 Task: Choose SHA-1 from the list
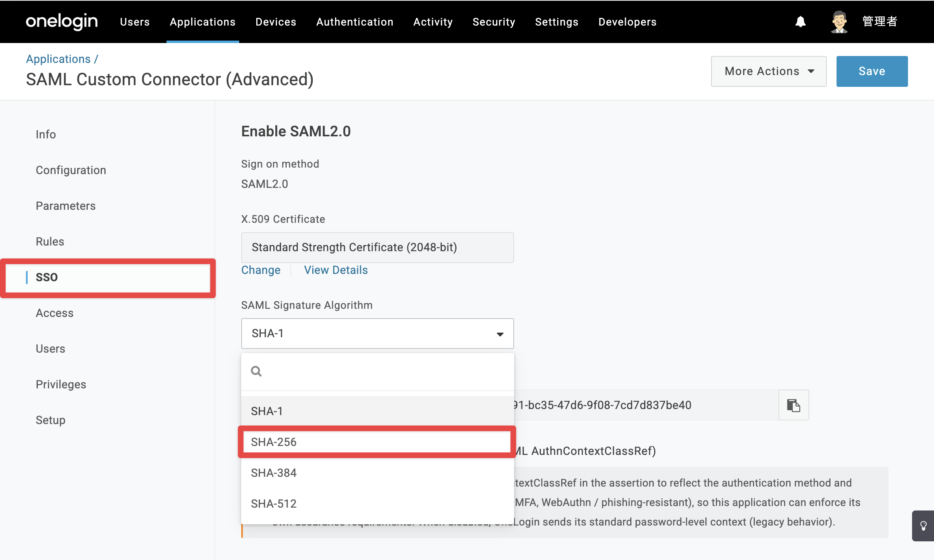(378, 411)
